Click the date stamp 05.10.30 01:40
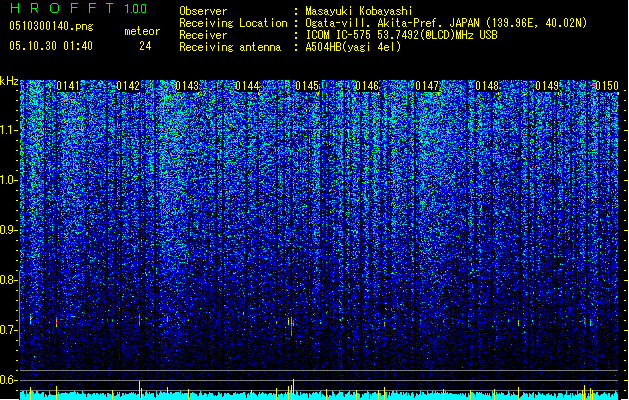Image resolution: width=629 pixels, height=400 pixels. (x=51, y=46)
